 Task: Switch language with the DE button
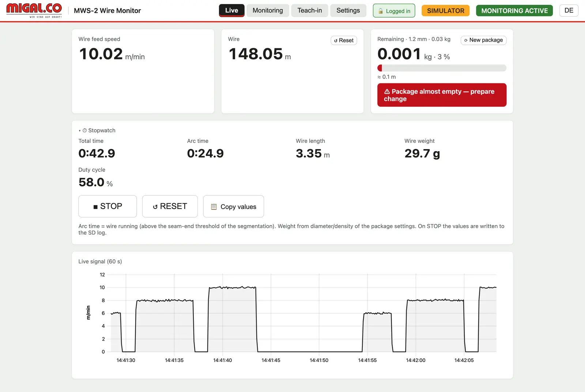pos(569,10)
